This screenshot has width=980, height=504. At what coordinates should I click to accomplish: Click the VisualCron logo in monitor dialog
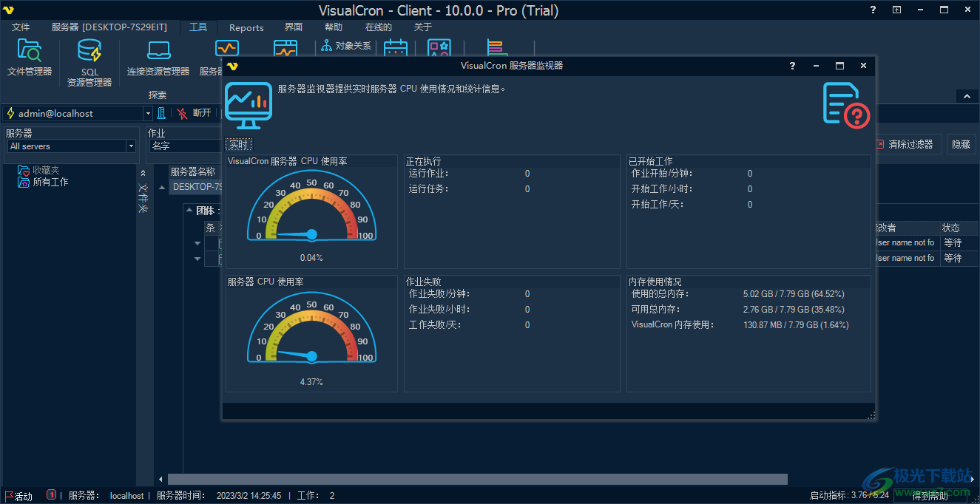coord(232,66)
